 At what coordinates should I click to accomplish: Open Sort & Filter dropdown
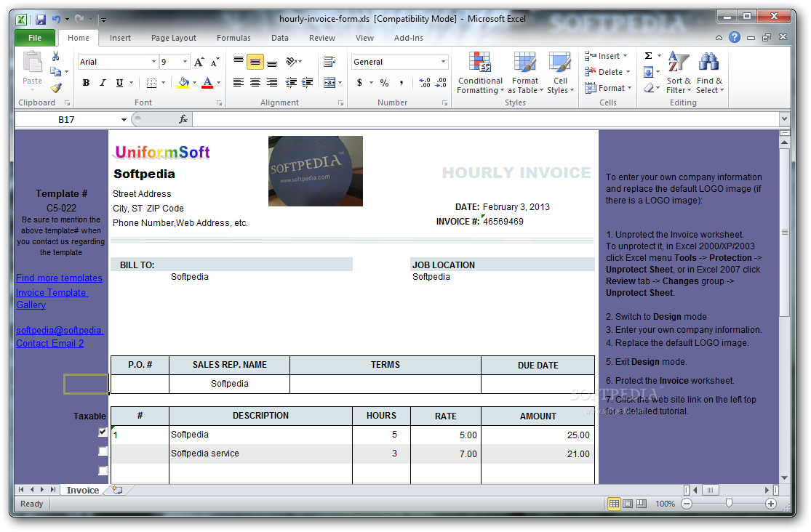[679, 73]
